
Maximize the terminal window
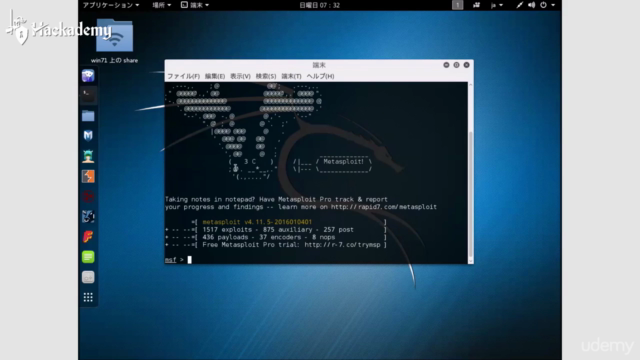pyautogui.click(x=456, y=65)
